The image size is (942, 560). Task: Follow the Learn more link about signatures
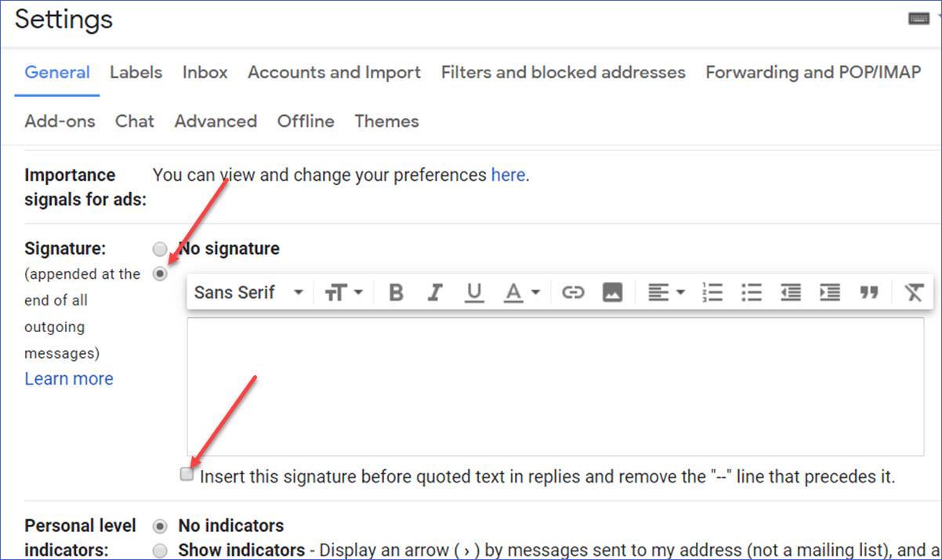pos(68,378)
